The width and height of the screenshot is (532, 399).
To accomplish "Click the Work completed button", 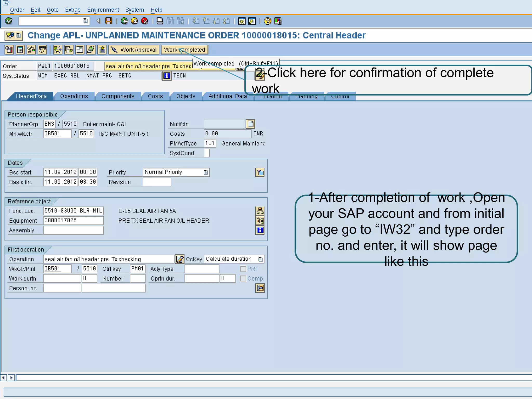I will [x=184, y=50].
